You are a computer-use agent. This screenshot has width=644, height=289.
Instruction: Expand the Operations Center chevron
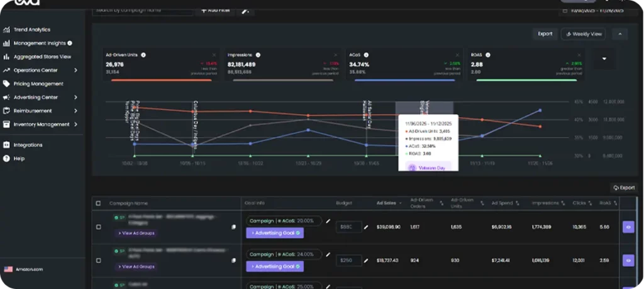pos(75,71)
